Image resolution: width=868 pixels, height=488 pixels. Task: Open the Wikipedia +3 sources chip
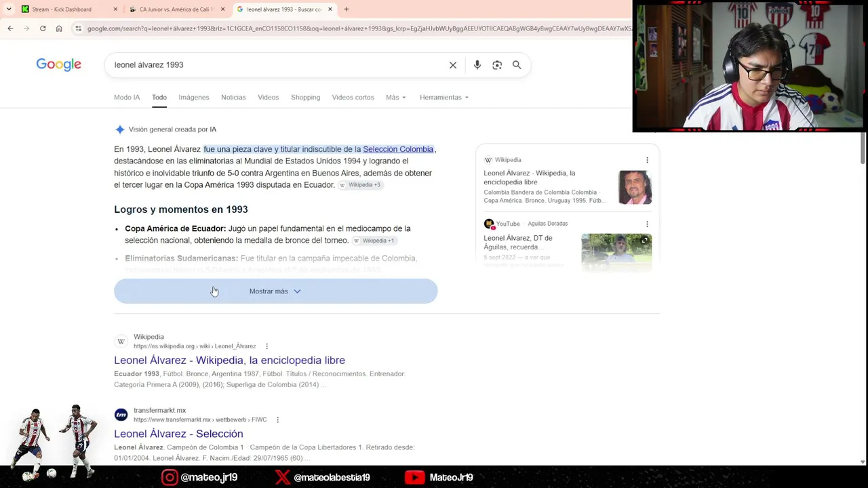coord(361,185)
